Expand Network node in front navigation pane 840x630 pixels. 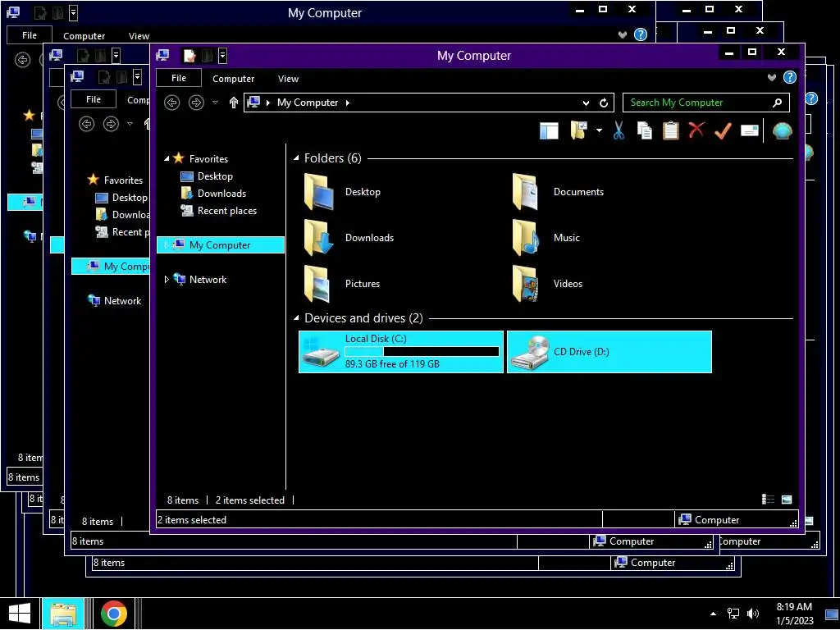tap(166, 279)
